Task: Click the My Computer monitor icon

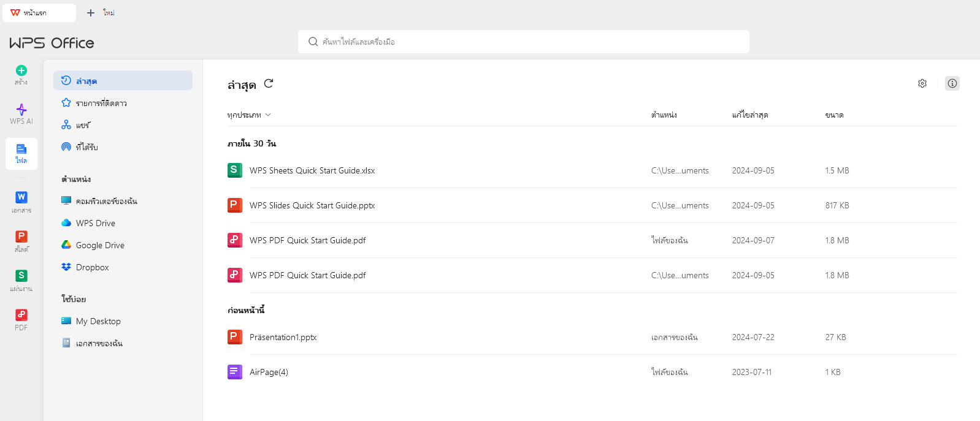Action: 66,200
